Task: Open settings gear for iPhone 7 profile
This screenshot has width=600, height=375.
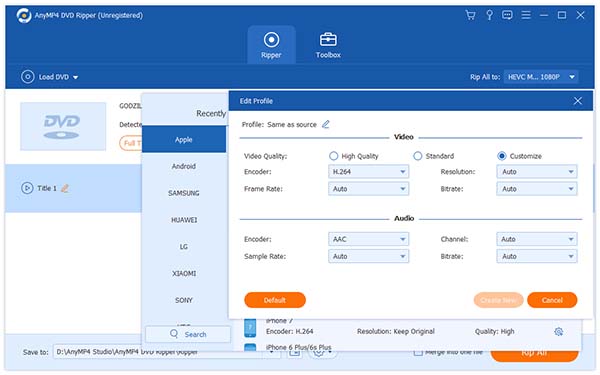Action: 559,332
